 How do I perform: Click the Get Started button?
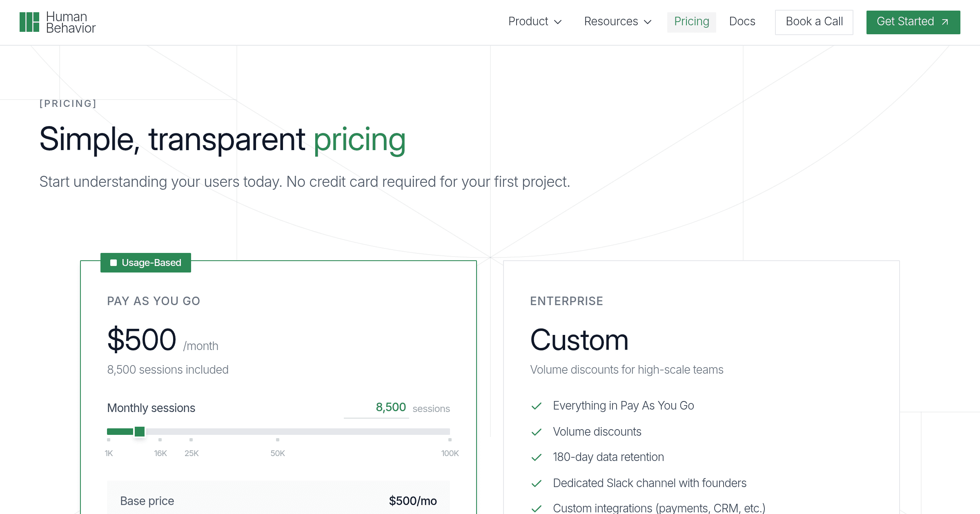[913, 22]
